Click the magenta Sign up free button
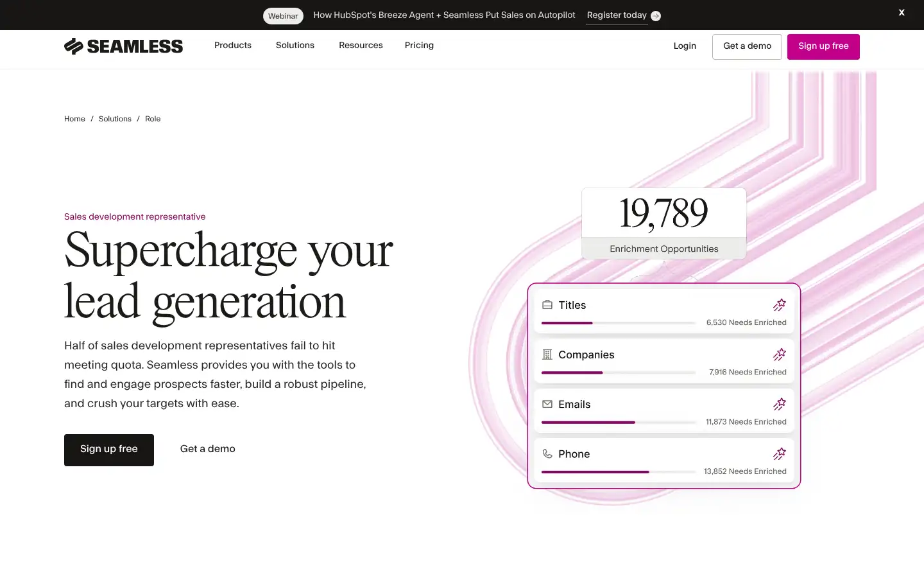Image resolution: width=924 pixels, height=578 pixels. (x=823, y=47)
